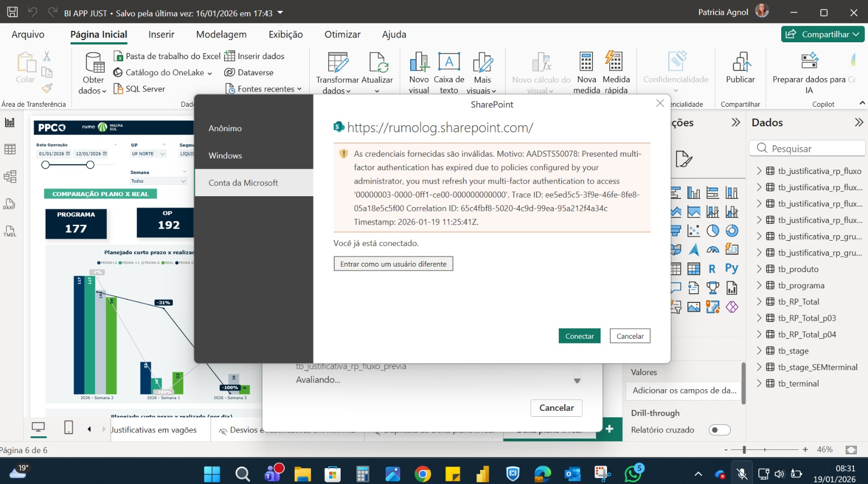Open the Arquivo menu
This screenshot has height=484, width=868.
click(28, 34)
